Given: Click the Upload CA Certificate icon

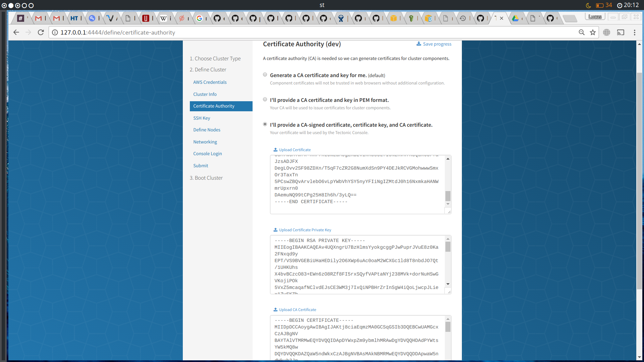Looking at the screenshot, I should [x=275, y=310].
